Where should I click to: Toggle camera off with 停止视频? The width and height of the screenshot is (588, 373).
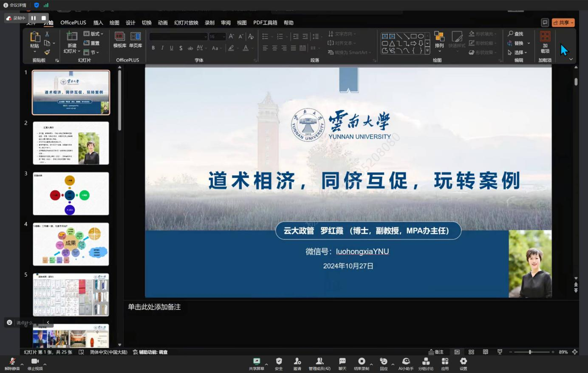pyautogui.click(x=35, y=363)
